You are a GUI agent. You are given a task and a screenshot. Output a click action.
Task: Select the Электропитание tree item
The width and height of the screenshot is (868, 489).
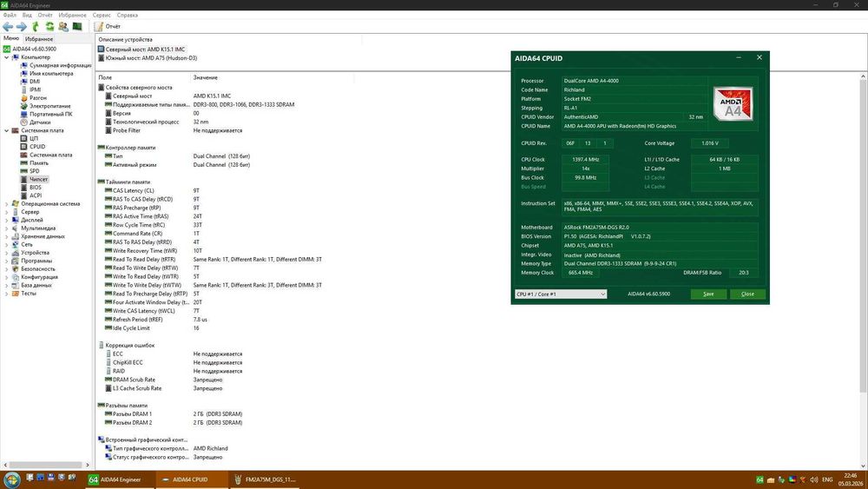point(50,106)
